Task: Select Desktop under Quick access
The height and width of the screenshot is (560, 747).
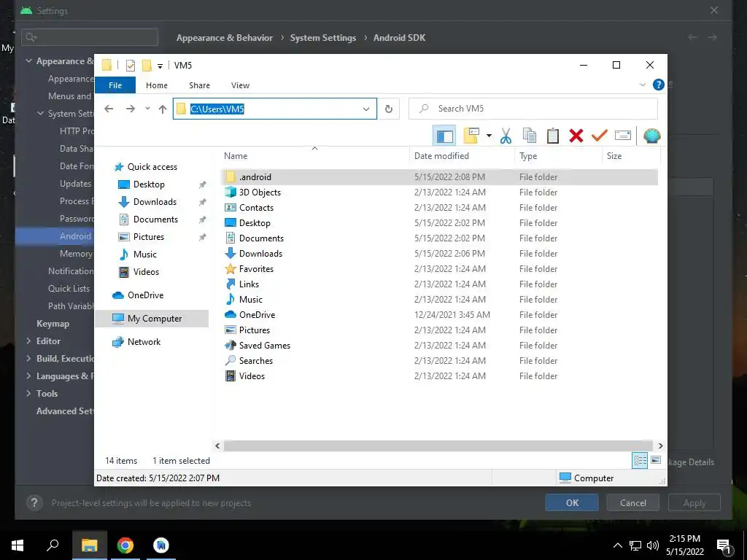Action: click(x=149, y=184)
